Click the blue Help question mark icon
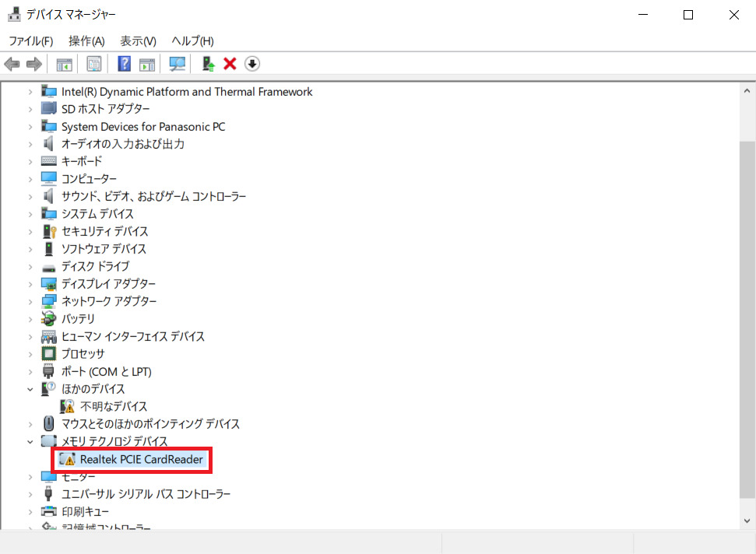This screenshot has height=554, width=756. 124,64
